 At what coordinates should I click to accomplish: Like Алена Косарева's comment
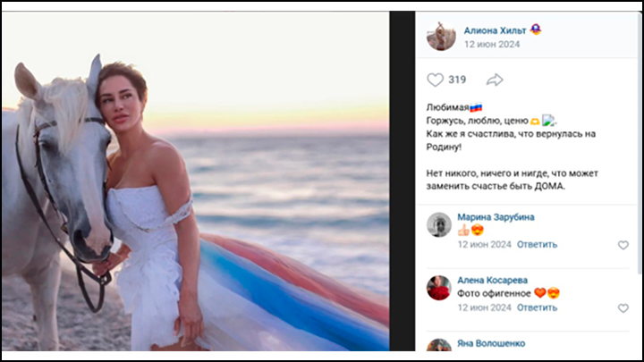pyautogui.click(x=623, y=307)
